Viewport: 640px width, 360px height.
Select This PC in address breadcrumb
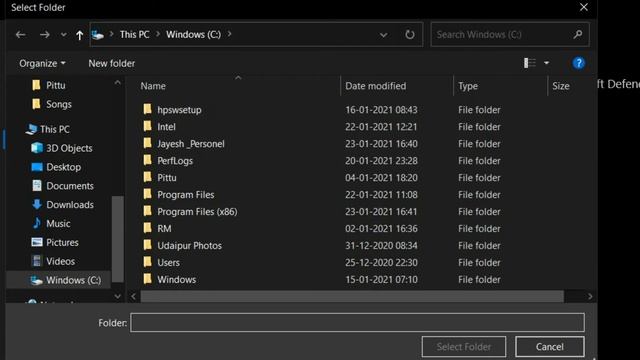click(134, 34)
